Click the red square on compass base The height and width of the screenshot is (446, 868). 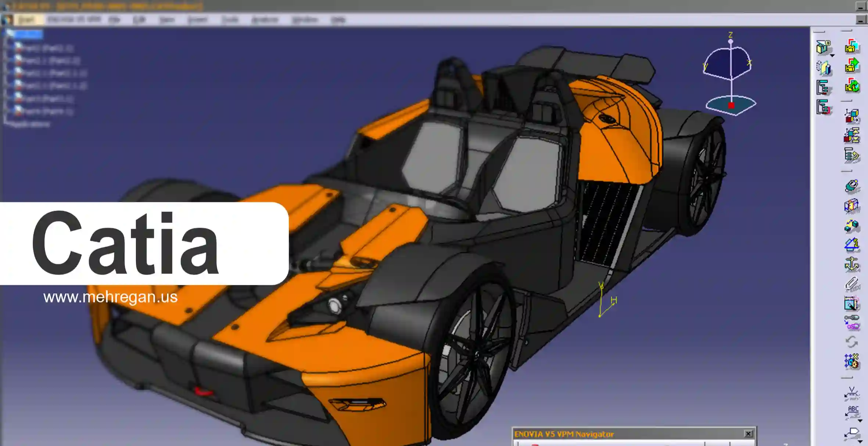(731, 106)
